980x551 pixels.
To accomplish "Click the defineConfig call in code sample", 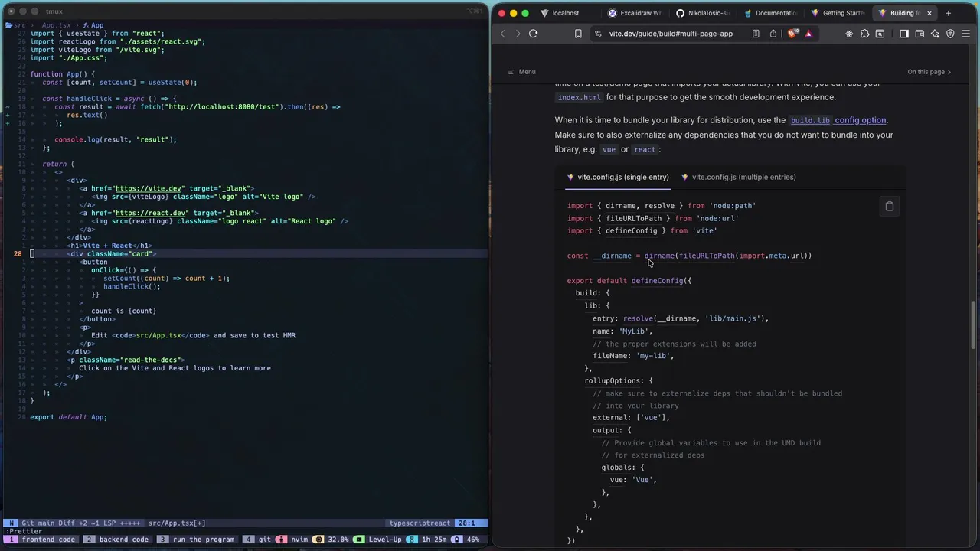I will [657, 281].
